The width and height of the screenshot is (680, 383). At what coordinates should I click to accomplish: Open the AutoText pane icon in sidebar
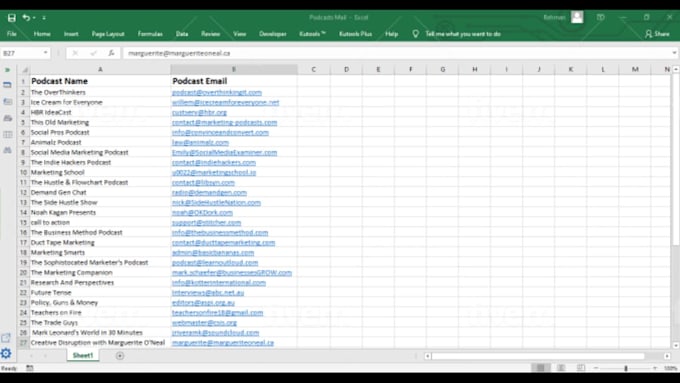pyautogui.click(x=7, y=101)
